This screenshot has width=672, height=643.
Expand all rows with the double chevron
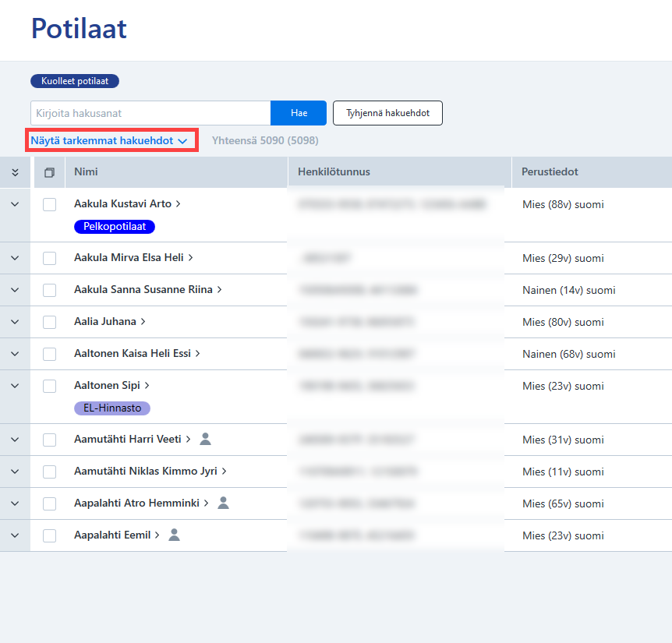[x=15, y=172]
